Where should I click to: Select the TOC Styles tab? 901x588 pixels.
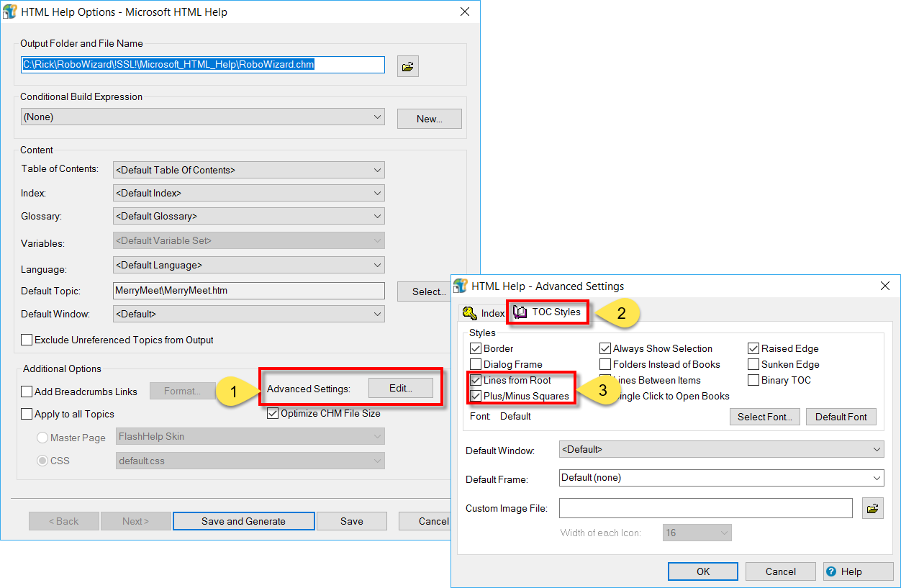[548, 312]
